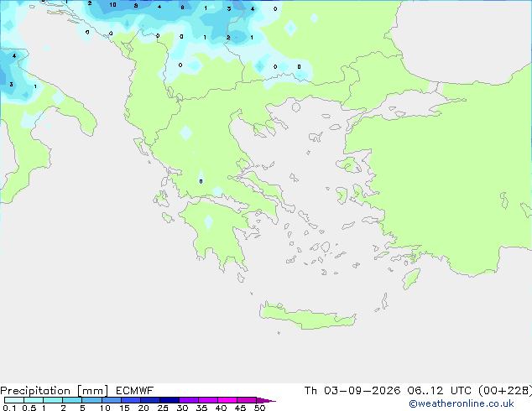Click the '10' precipitation value on the map
This screenshot has width=532, height=411.
[112, 5]
